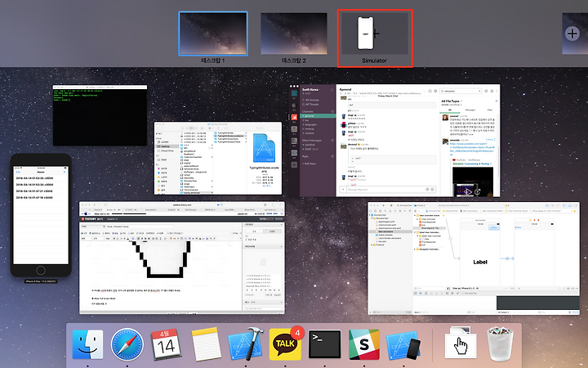Toggle the Xcode utilities pane button
The image size is (588, 368).
click(x=575, y=205)
